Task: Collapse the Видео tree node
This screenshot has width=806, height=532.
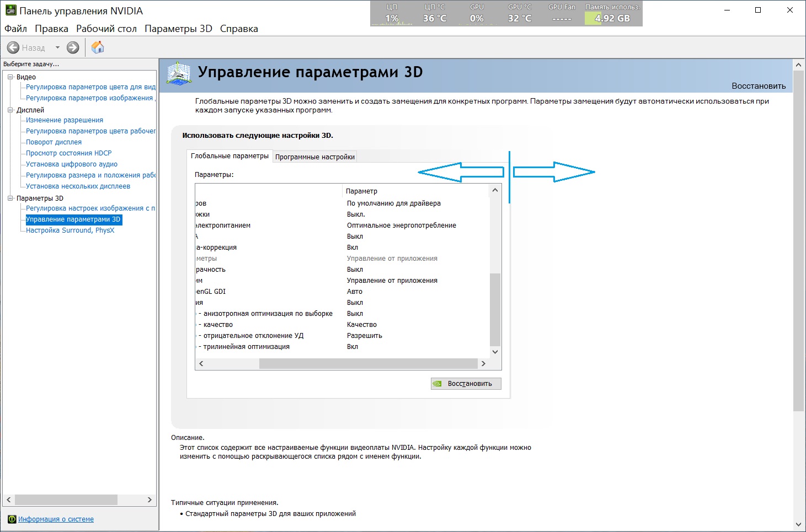Action: click(10, 77)
